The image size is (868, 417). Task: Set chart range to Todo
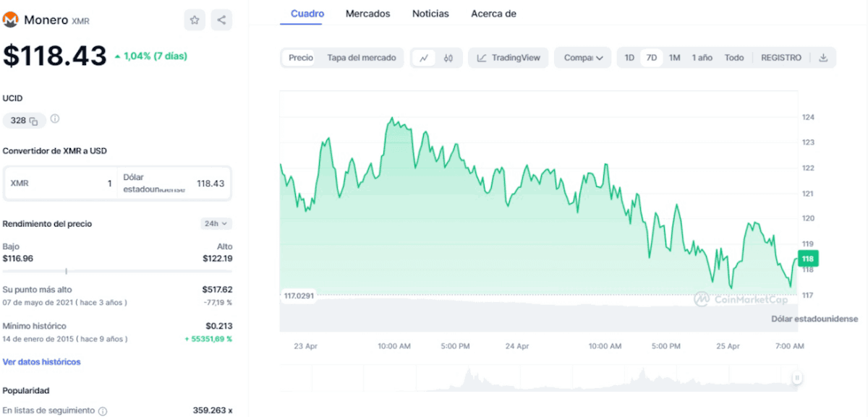734,58
